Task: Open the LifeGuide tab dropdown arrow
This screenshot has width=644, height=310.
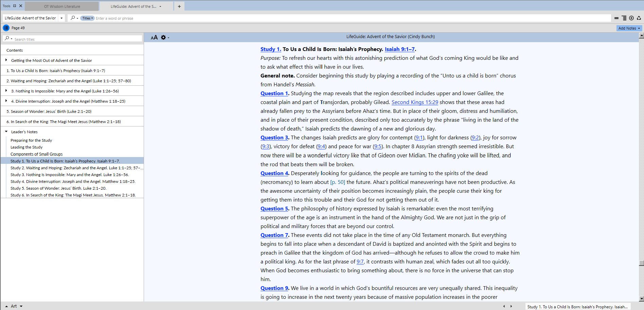Action: [x=160, y=6]
